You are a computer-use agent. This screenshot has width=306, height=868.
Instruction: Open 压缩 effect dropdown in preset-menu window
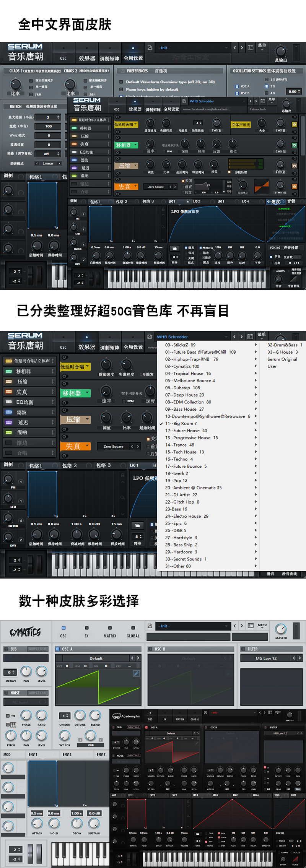pos(75,419)
